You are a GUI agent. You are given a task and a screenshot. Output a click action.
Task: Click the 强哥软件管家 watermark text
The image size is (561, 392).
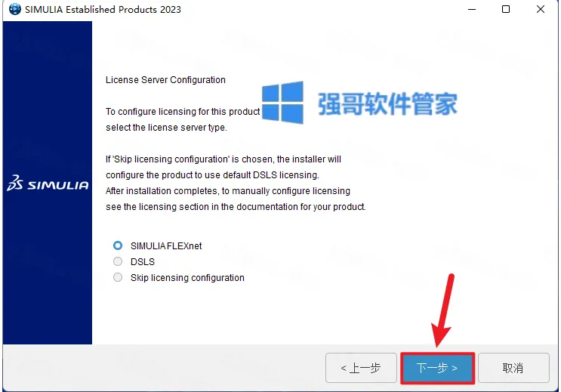click(x=387, y=103)
